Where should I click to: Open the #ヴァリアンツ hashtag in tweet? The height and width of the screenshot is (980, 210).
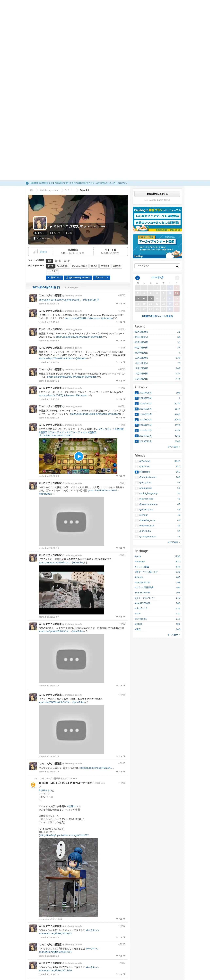click(x=106, y=429)
